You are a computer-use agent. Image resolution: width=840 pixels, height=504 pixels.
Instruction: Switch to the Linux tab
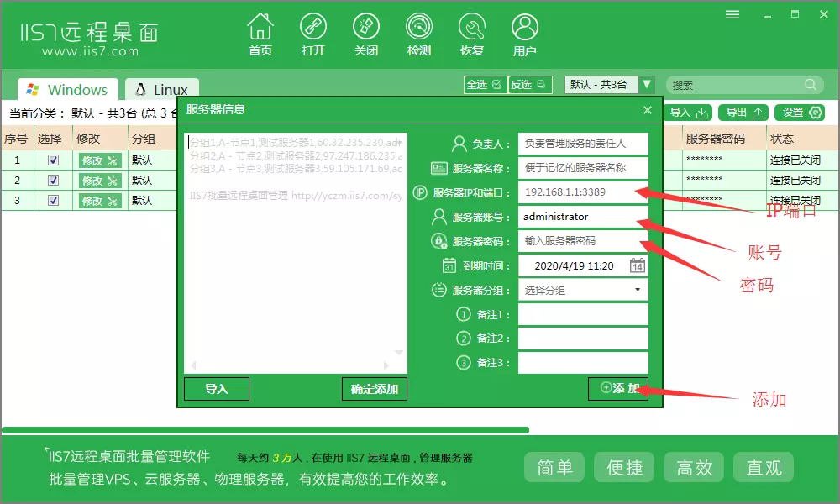(x=162, y=89)
